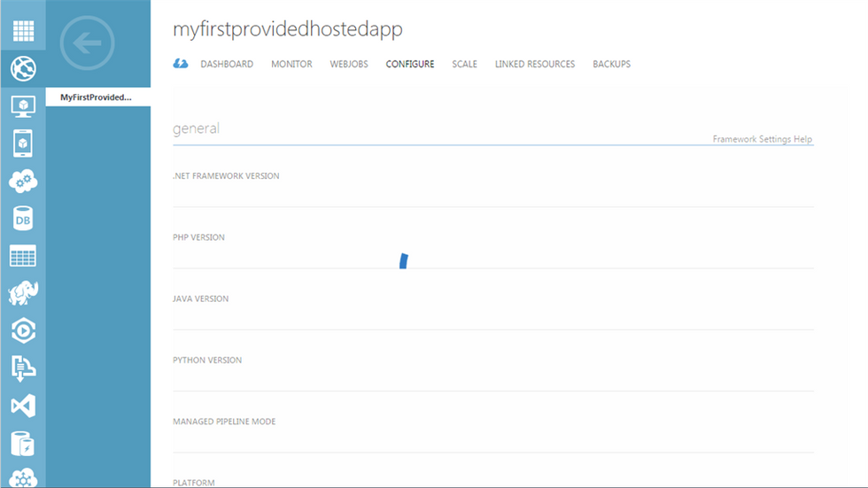Click the PHP VERSION label
The width and height of the screenshot is (868, 488).
[x=198, y=237]
